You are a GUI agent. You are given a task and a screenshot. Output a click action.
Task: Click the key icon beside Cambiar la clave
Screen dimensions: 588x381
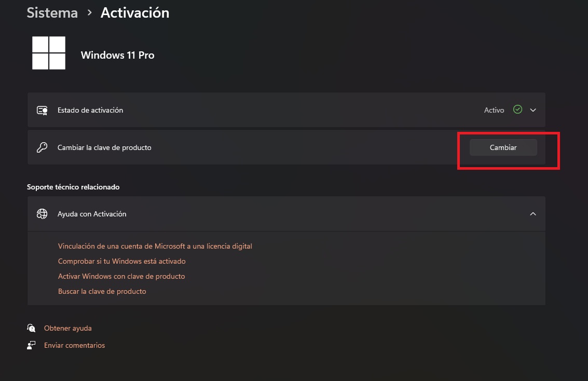pos(42,147)
